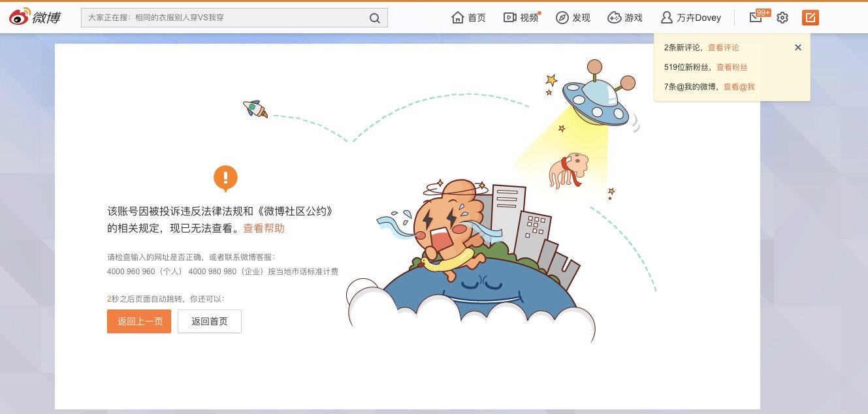Open the 查看@我 link

pos(739,87)
